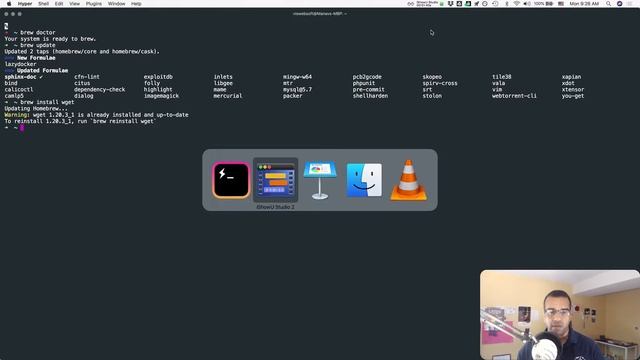Open the Bluetooth status icon
Screen dimensions: 640x360
tap(507, 4)
